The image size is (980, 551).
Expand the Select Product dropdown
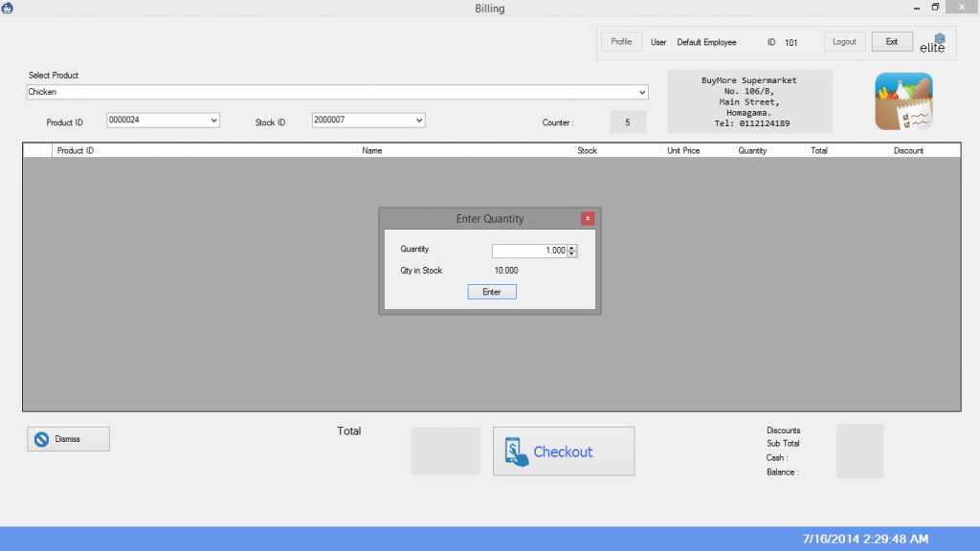(x=642, y=93)
